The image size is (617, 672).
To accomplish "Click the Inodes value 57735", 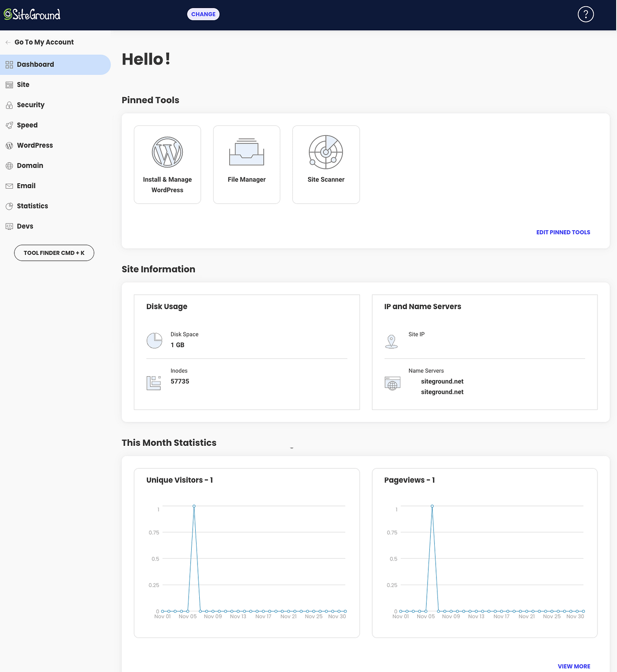I will click(180, 381).
